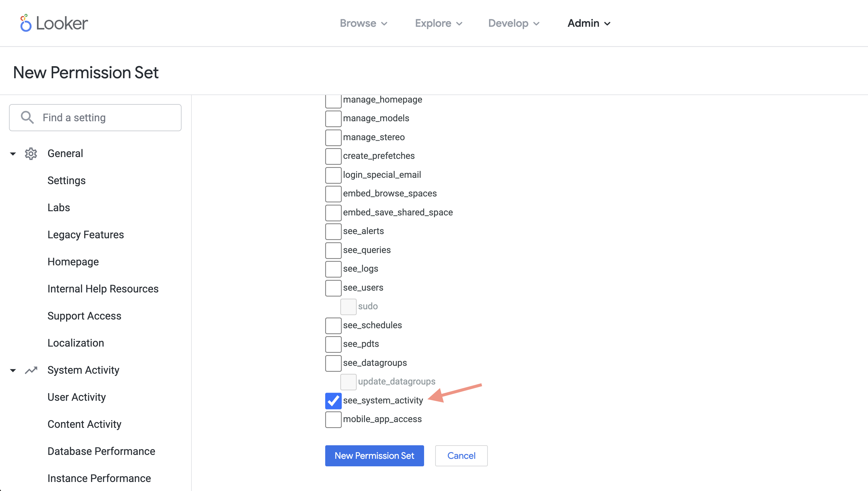Click the New Permission Set button

(374, 456)
